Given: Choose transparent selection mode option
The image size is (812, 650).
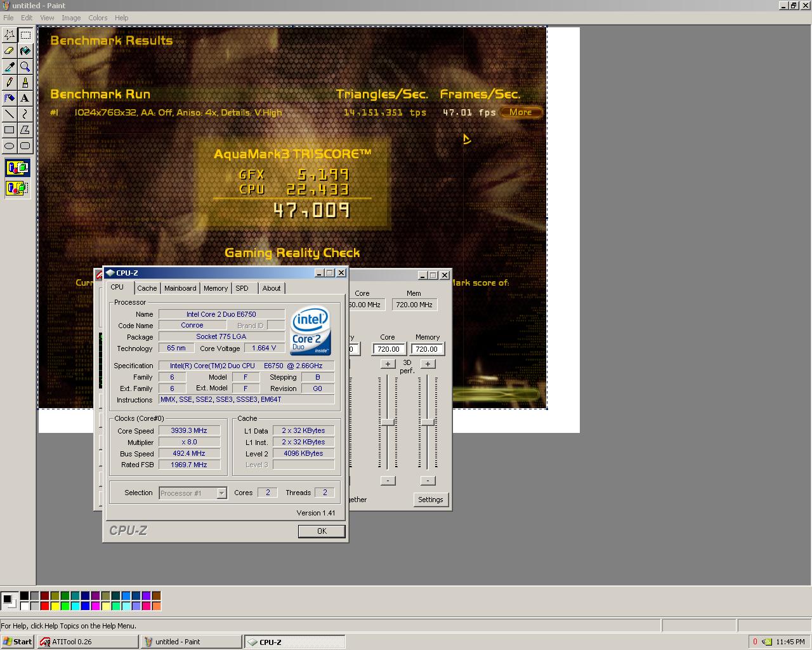Looking at the screenshot, I should pyautogui.click(x=18, y=189).
